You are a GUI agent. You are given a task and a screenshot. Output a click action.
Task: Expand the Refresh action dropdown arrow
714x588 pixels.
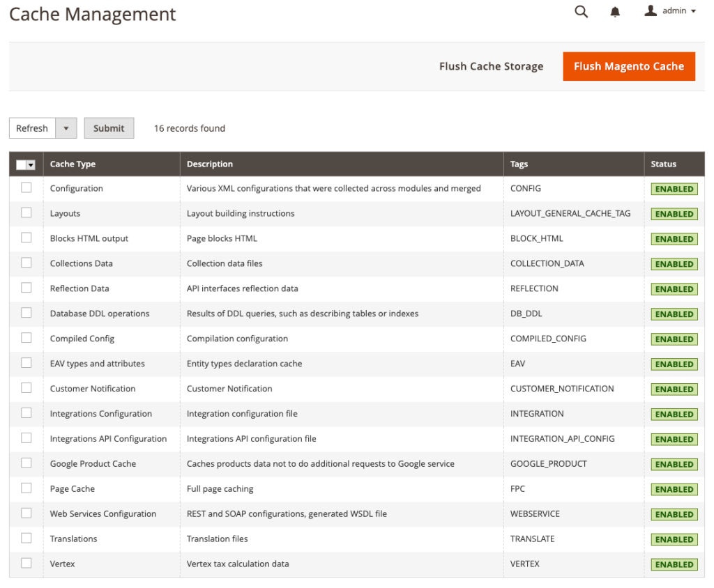pos(66,127)
